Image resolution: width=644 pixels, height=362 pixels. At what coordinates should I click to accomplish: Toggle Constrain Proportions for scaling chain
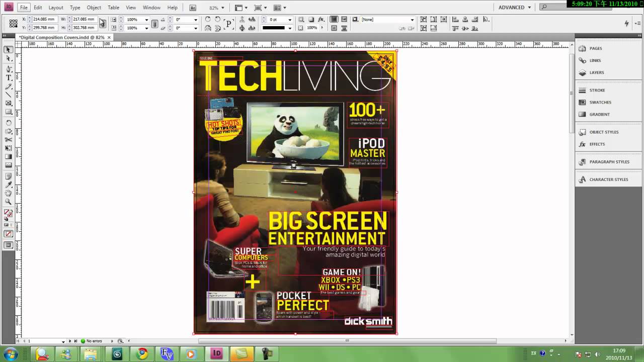point(155,23)
